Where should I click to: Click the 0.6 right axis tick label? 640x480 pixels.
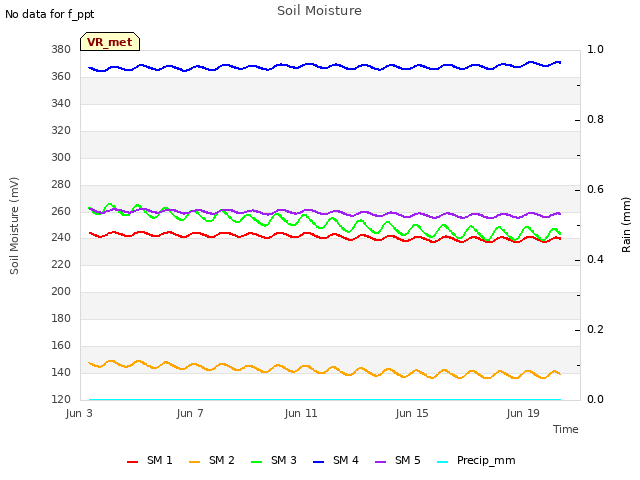[x=595, y=189]
